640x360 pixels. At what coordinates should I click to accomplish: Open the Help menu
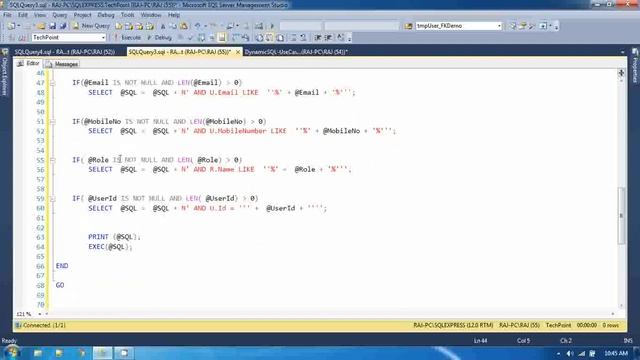(x=174, y=15)
